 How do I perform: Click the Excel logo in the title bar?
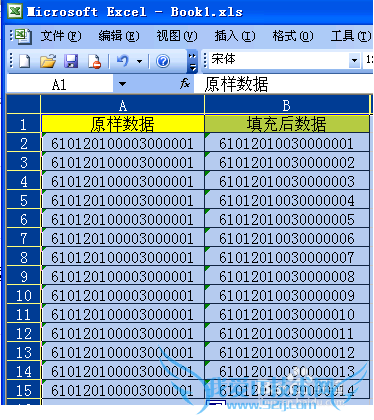pos(15,11)
